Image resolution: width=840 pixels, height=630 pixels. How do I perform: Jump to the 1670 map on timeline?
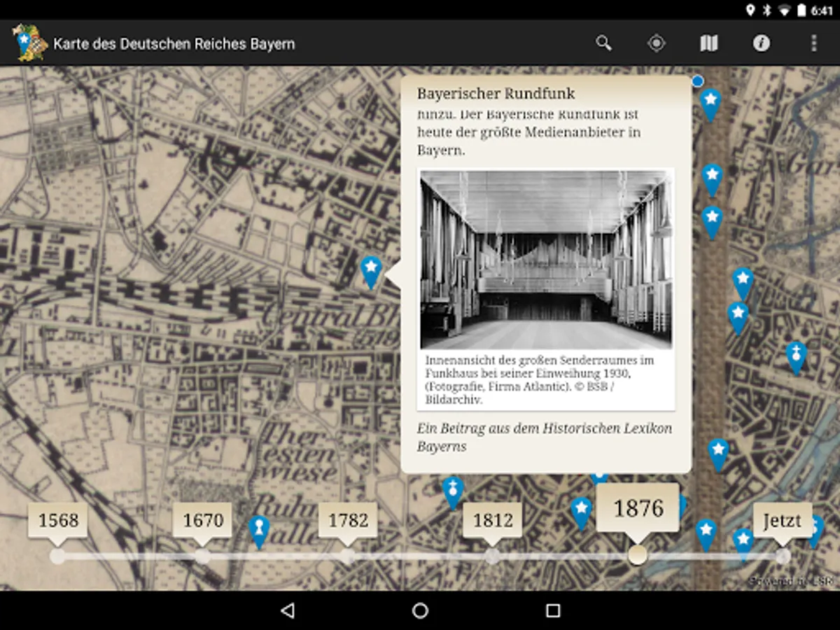coord(203,520)
